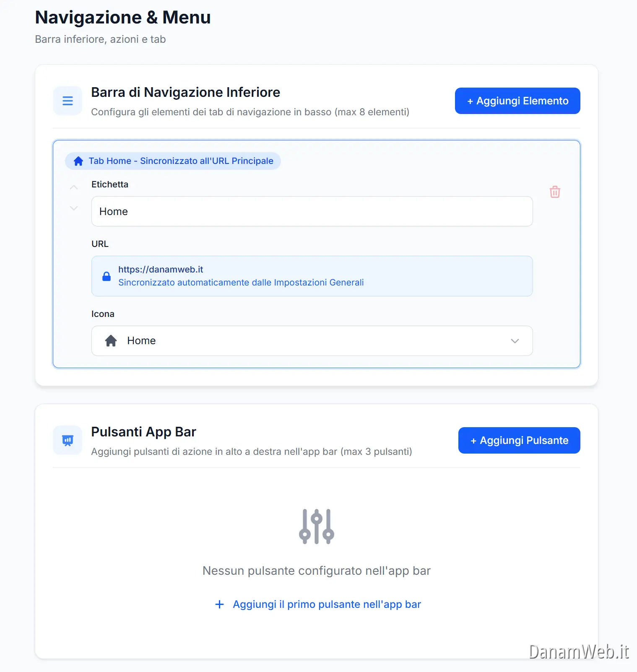Click the blue lock icon in URL field

point(107,276)
